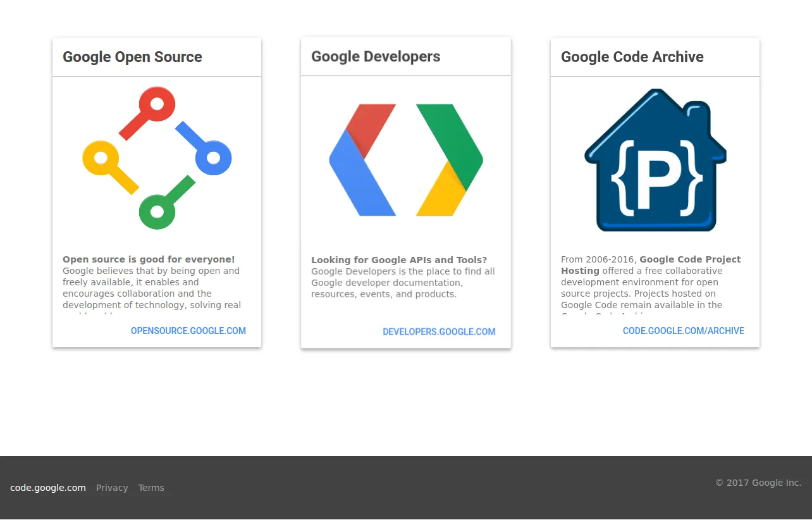Click the '© 2017 Google Inc.' copyright text
Screen dimensions: 812x520
click(758, 483)
